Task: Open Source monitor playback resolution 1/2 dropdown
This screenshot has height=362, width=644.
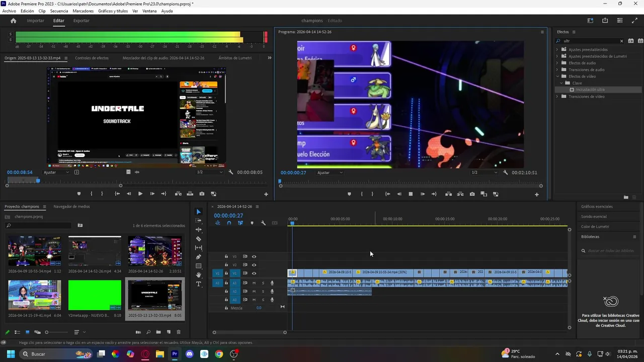Action: [210, 172]
